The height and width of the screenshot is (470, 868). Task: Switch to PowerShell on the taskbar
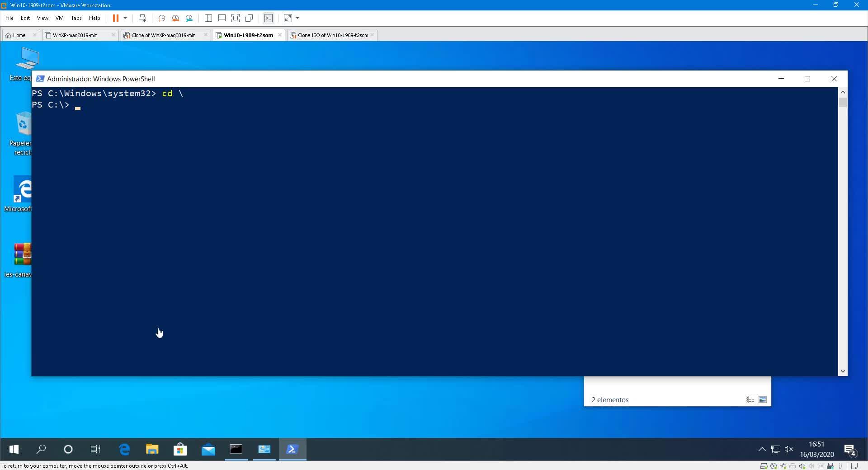pyautogui.click(x=292, y=449)
